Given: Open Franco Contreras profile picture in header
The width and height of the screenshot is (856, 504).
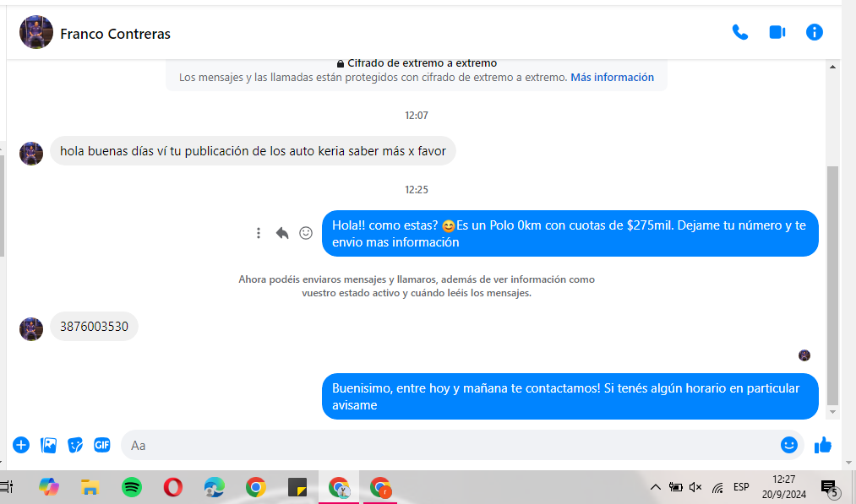Looking at the screenshot, I should pos(36,32).
